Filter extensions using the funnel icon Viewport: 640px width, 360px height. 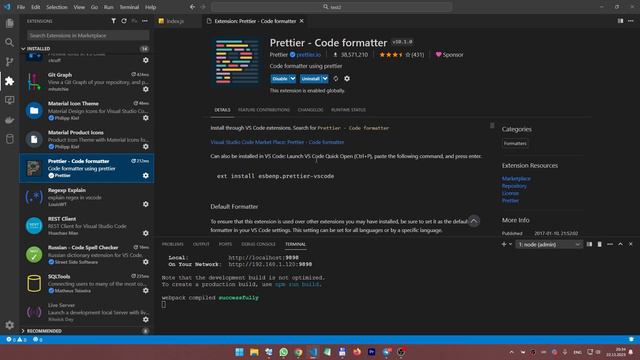click(x=113, y=21)
